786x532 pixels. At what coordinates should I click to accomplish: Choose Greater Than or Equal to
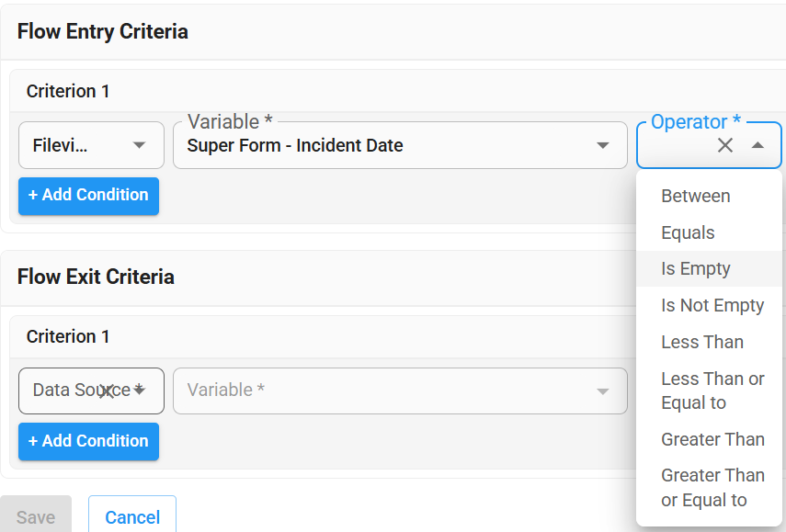point(712,488)
